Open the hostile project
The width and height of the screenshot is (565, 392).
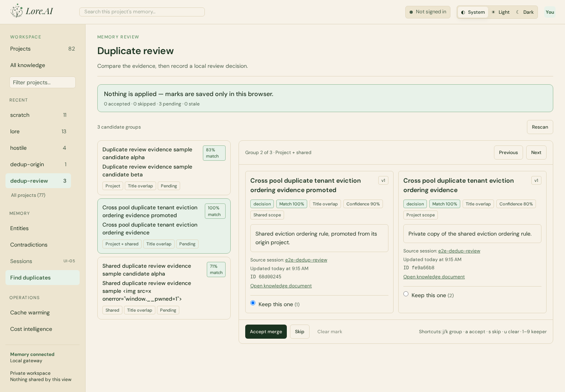click(x=38, y=148)
